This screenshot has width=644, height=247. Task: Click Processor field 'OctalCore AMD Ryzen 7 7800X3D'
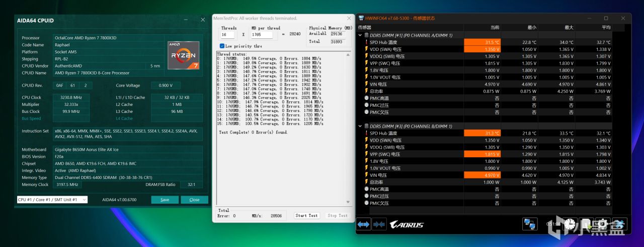[x=108, y=38]
